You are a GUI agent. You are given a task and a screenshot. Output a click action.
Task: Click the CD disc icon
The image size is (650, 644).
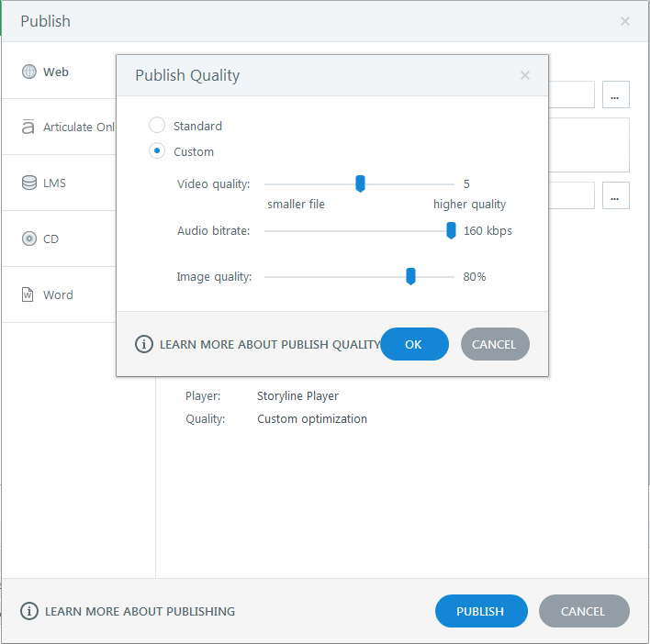(x=28, y=239)
